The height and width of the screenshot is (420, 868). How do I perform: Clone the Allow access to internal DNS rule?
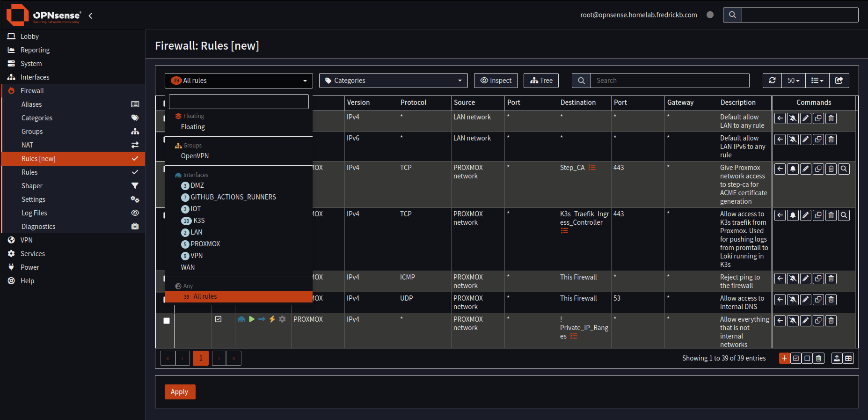[818, 300]
